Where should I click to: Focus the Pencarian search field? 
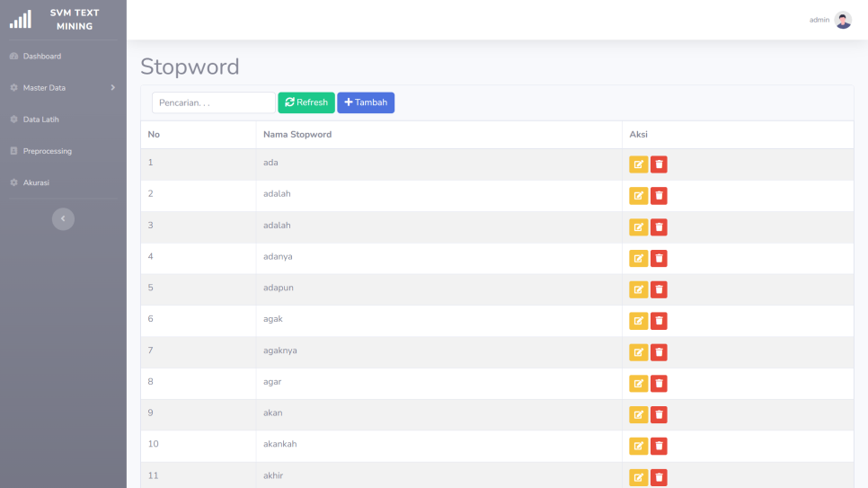click(x=214, y=102)
